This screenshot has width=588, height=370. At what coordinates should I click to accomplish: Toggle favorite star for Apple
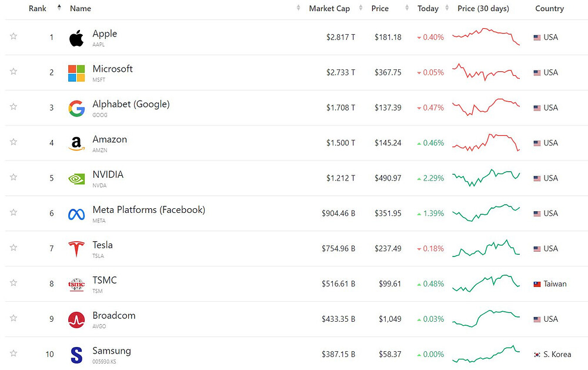point(14,36)
